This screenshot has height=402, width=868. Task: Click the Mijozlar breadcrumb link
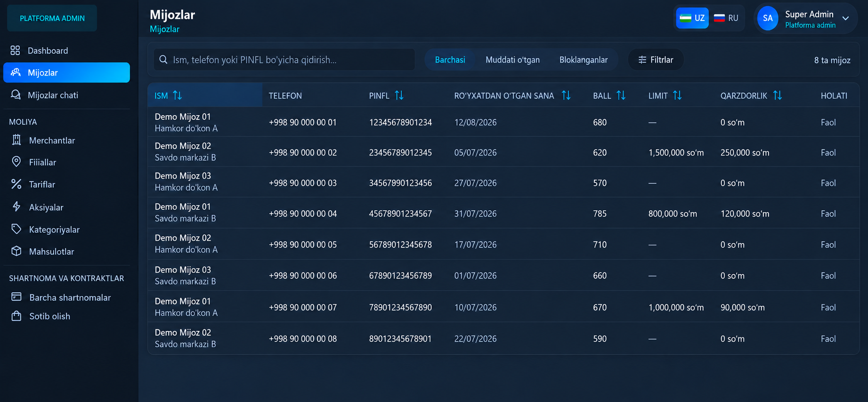tap(164, 29)
